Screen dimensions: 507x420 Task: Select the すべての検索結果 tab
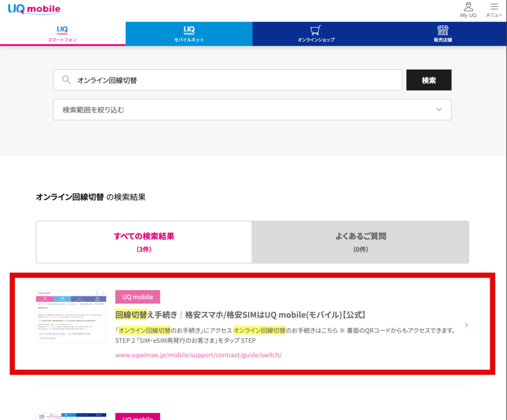[x=144, y=242]
